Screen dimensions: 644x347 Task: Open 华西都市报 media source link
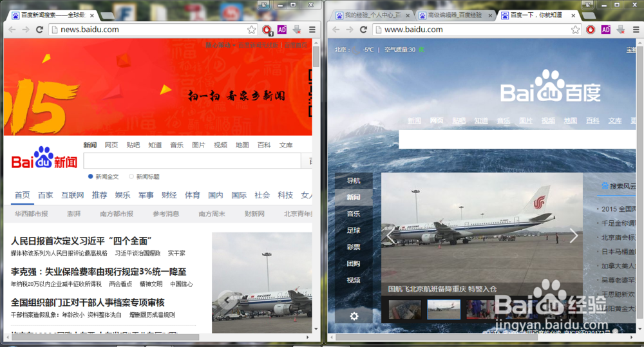pyautogui.click(x=31, y=214)
